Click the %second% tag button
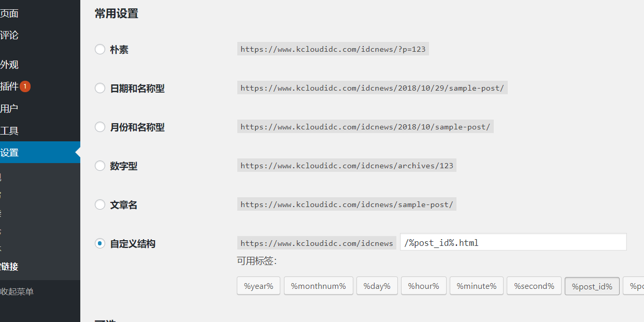The image size is (644, 322). point(534,286)
